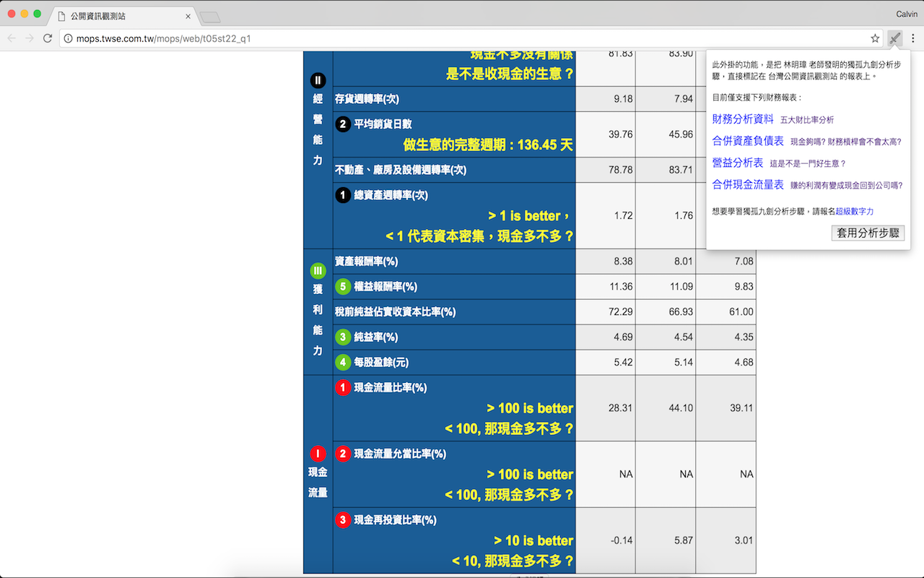This screenshot has height=578, width=924.
Task: Follow the 超級數字力 link
Action: coord(854,211)
